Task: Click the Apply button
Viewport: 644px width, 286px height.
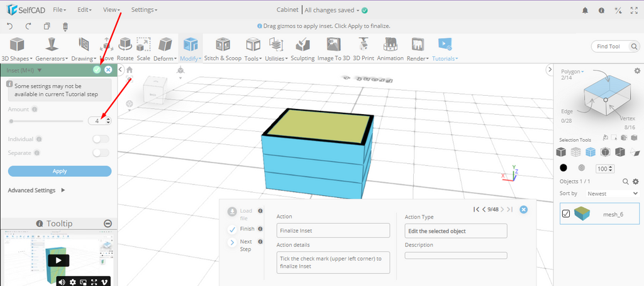Action: pos(60,171)
